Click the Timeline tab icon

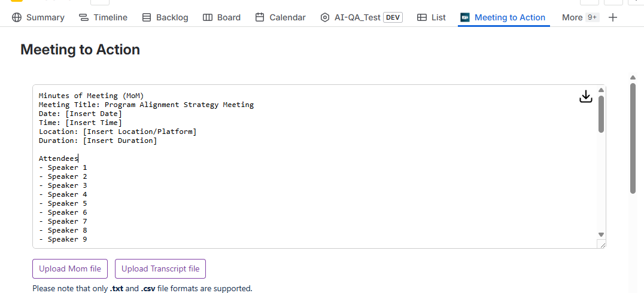pyautogui.click(x=84, y=17)
